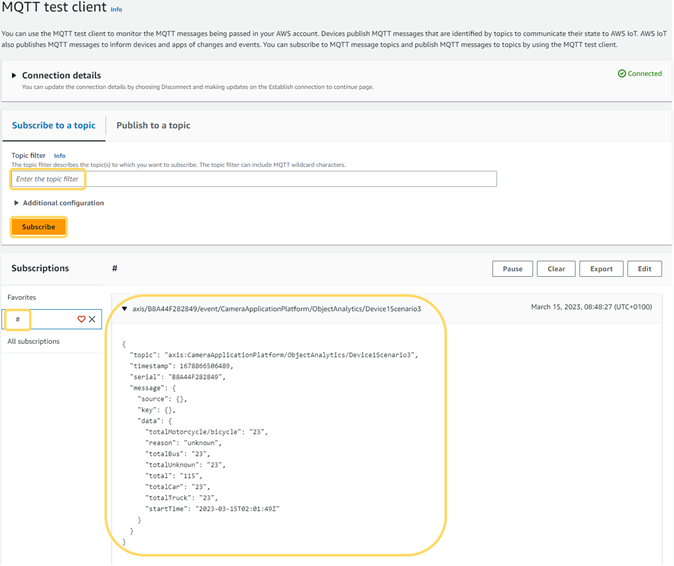
Task: Pause the incoming messages
Action: 512,269
